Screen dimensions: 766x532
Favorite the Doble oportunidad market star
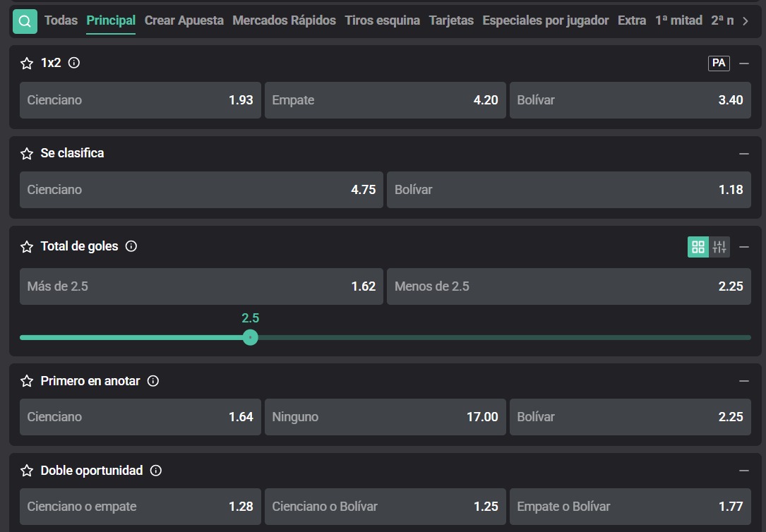[27, 471]
